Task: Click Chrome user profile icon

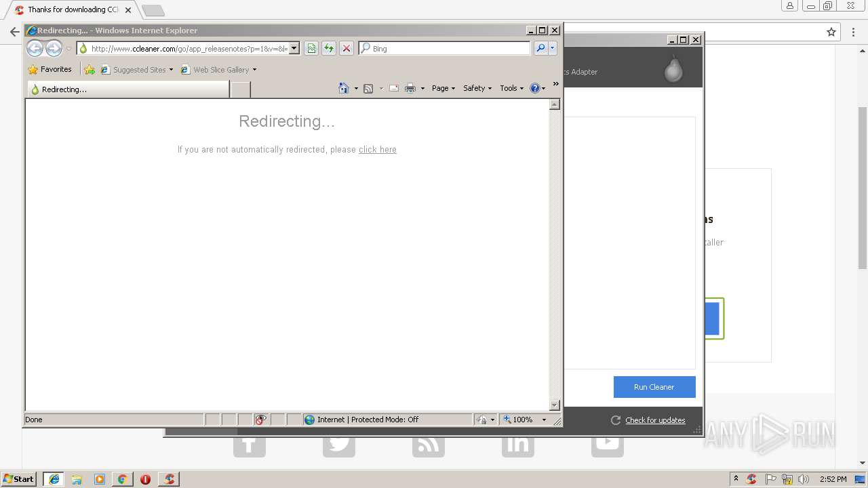Action: tap(789, 5)
